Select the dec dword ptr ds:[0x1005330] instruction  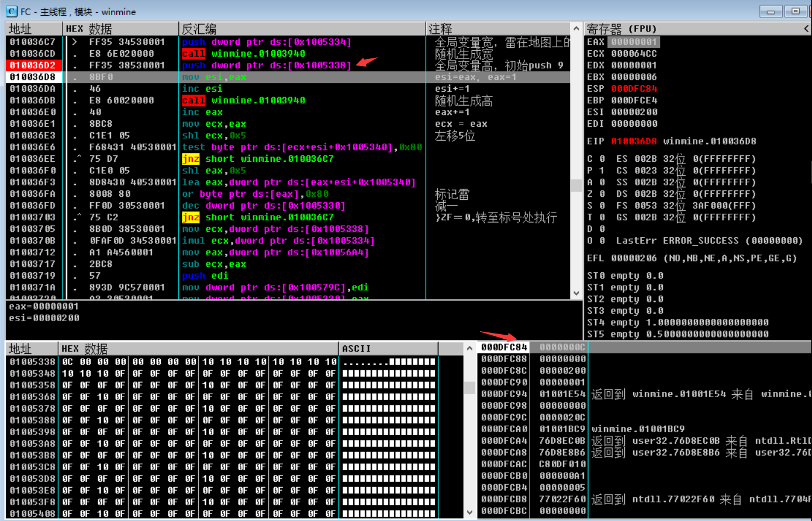[x=264, y=206]
